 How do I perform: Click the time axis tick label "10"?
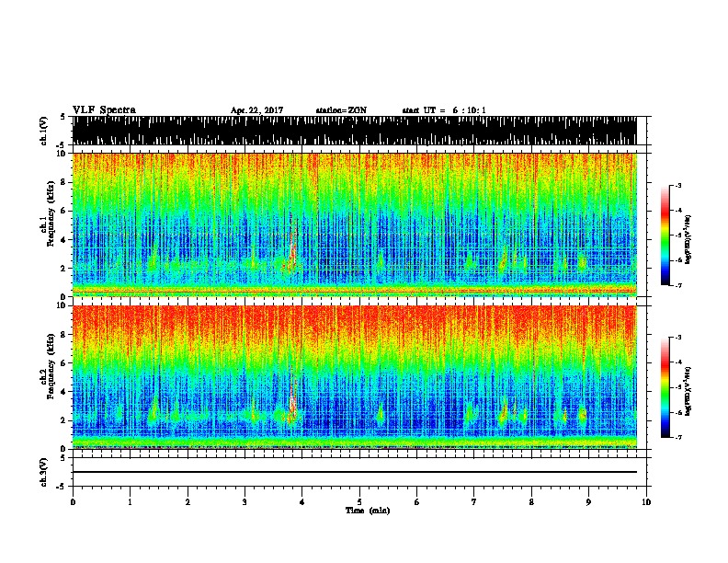click(646, 502)
